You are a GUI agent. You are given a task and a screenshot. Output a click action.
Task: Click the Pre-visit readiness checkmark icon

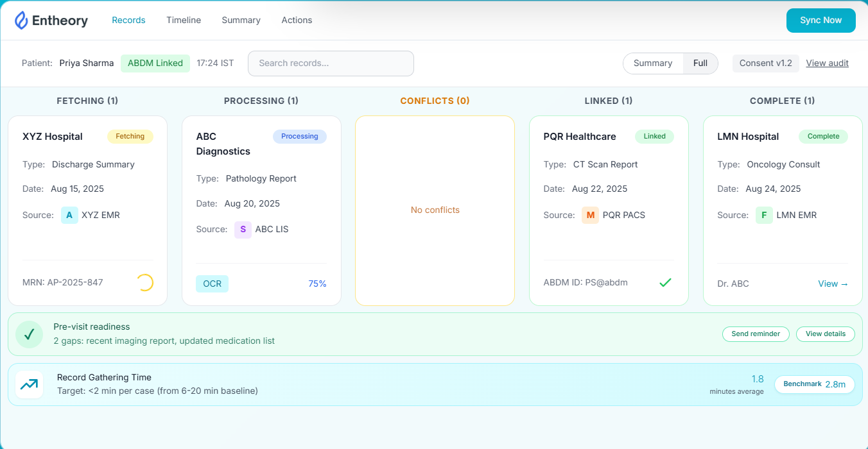click(x=29, y=334)
